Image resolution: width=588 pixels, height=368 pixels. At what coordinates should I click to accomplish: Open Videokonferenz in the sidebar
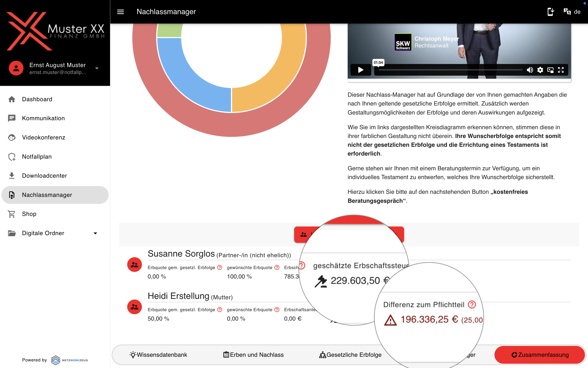[55, 138]
